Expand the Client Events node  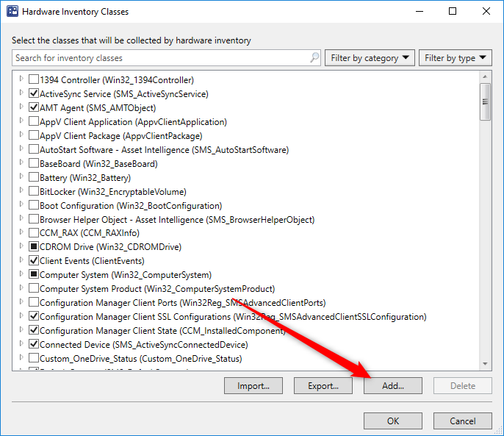coord(21,260)
